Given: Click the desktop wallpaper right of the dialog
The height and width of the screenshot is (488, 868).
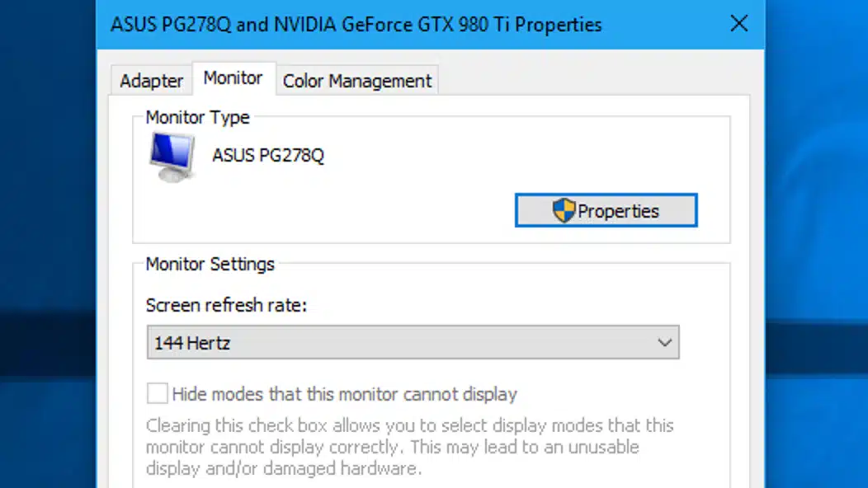Looking at the screenshot, I should click(x=817, y=243).
